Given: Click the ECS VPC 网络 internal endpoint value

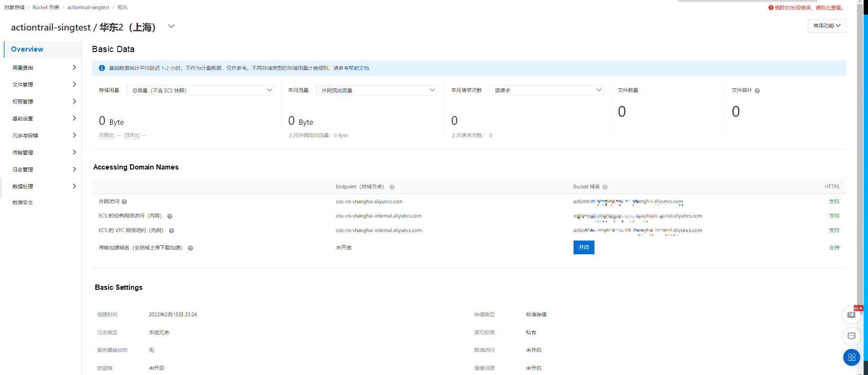Looking at the screenshot, I should (x=379, y=231).
